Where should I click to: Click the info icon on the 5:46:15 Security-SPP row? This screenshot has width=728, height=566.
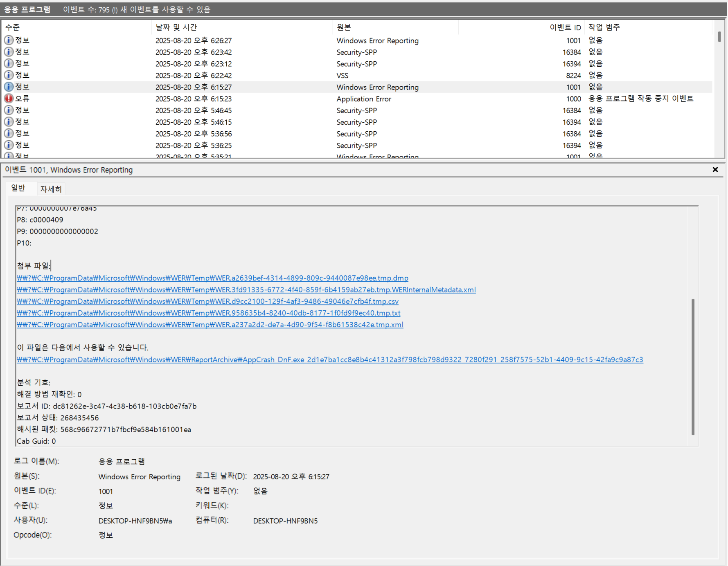click(9, 122)
